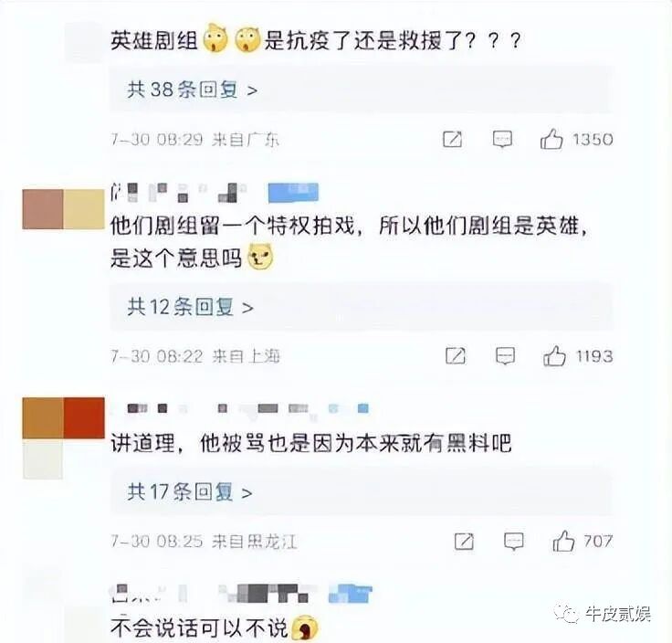The height and width of the screenshot is (643, 672).
Task: Click the comment text 不会说话可以不说
Action: [199, 628]
